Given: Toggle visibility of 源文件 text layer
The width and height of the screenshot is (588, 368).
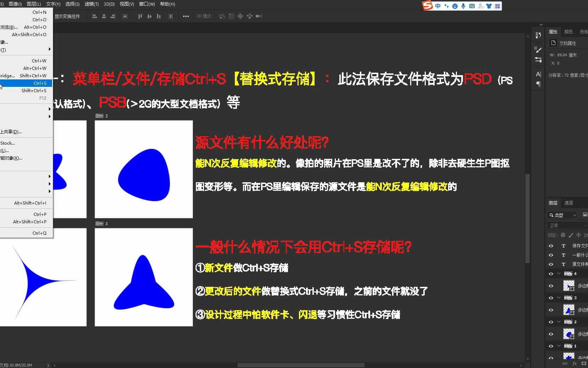Looking at the screenshot, I should click(551, 264).
